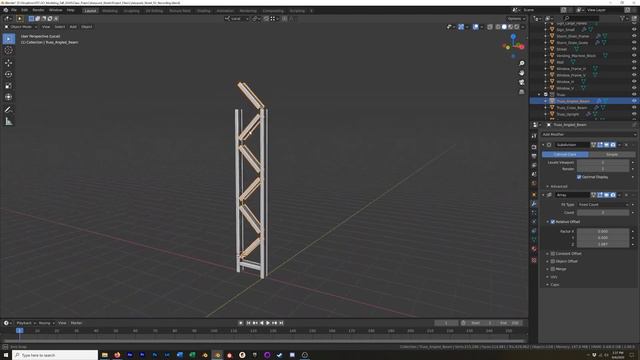The height and width of the screenshot is (360, 640).
Task: Collapse the Subdivision modifier panel
Action: pos(543,145)
